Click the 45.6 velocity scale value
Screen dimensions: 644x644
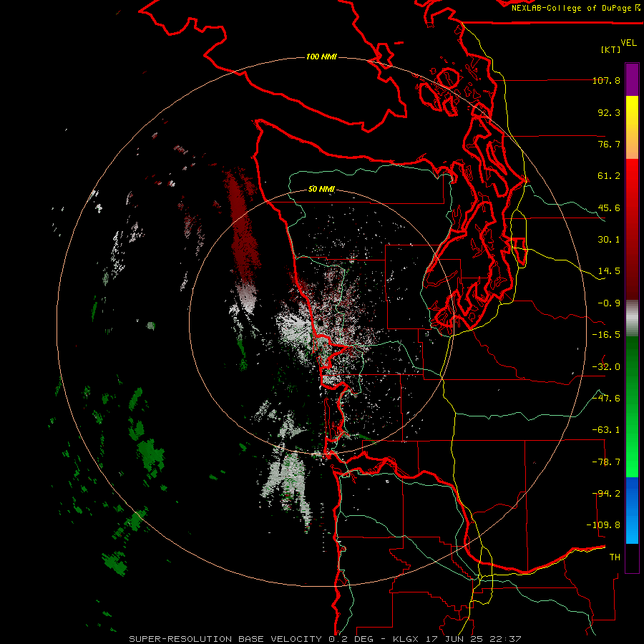coord(609,208)
